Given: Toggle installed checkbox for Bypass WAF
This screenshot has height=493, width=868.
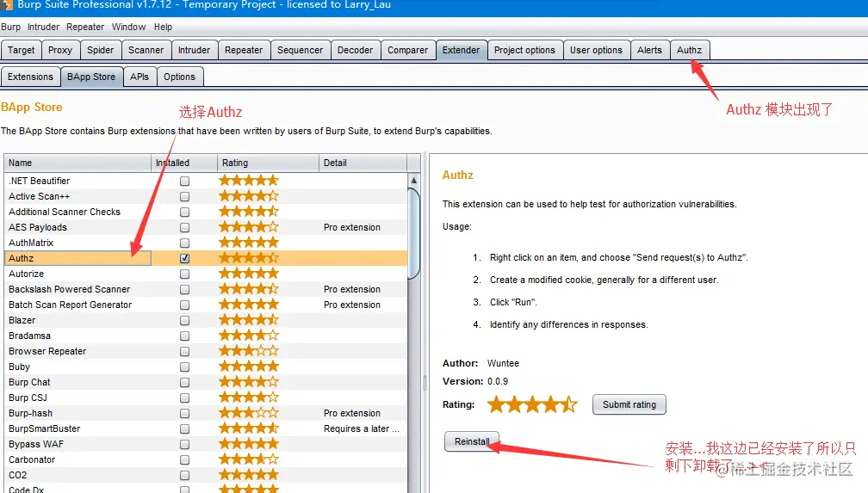Looking at the screenshot, I should 184,444.
